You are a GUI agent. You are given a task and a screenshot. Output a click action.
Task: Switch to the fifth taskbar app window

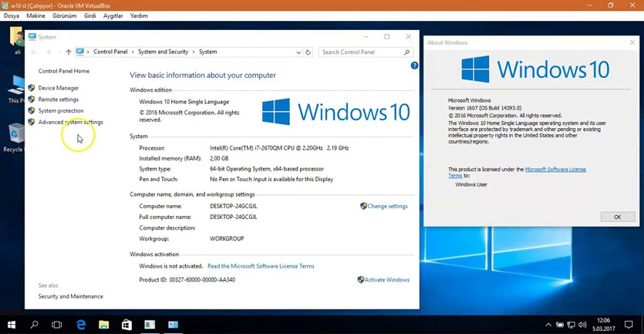[150, 325]
